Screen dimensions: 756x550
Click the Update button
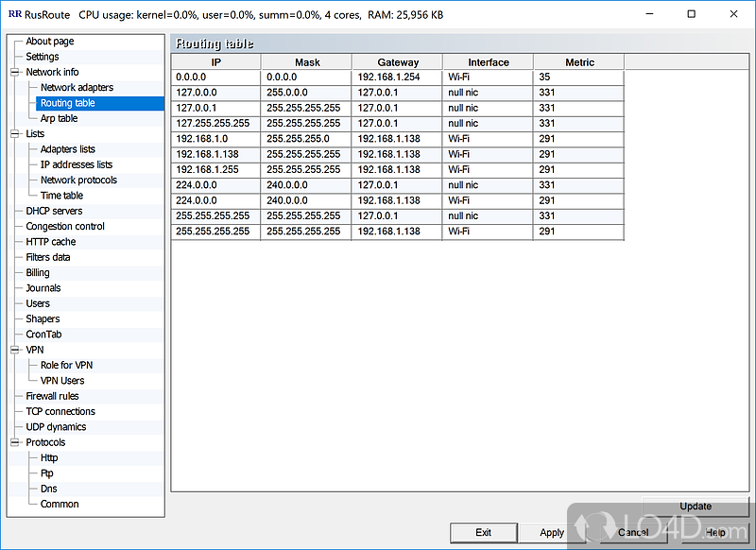pos(696,507)
